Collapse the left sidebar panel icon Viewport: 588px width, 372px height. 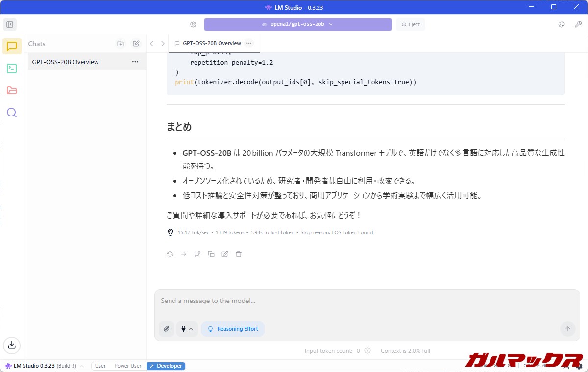[x=10, y=24]
